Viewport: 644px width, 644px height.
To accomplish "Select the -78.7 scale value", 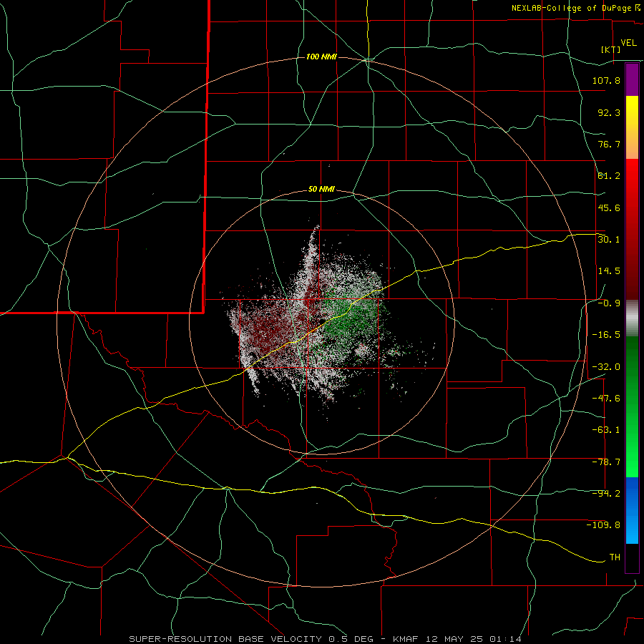I will (x=606, y=462).
